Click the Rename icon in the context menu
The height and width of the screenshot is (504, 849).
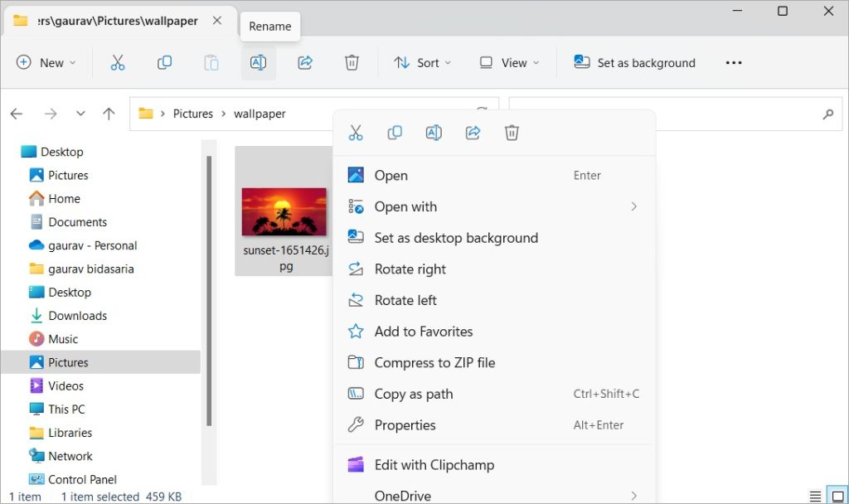434,133
